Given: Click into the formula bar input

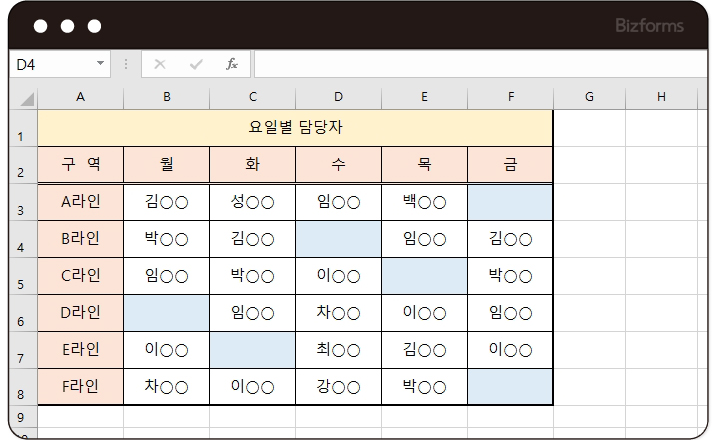Looking at the screenshot, I should [x=480, y=64].
